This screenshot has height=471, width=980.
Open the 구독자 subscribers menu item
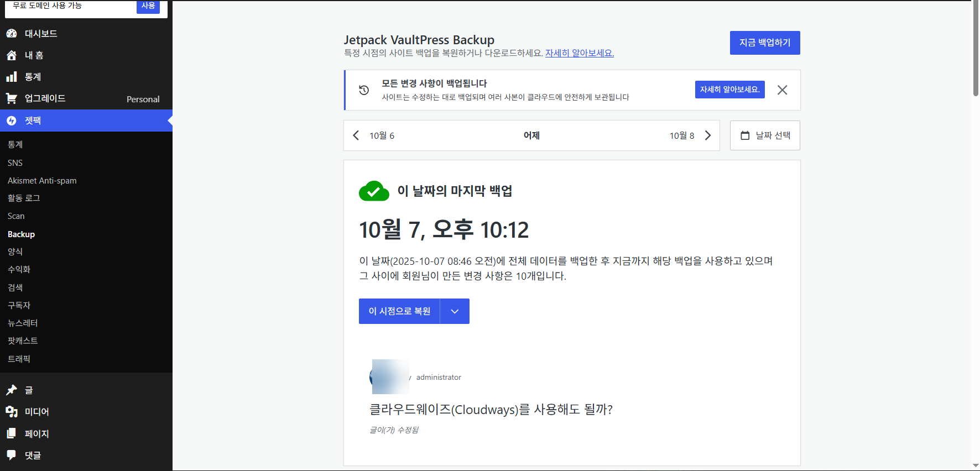pos(19,305)
